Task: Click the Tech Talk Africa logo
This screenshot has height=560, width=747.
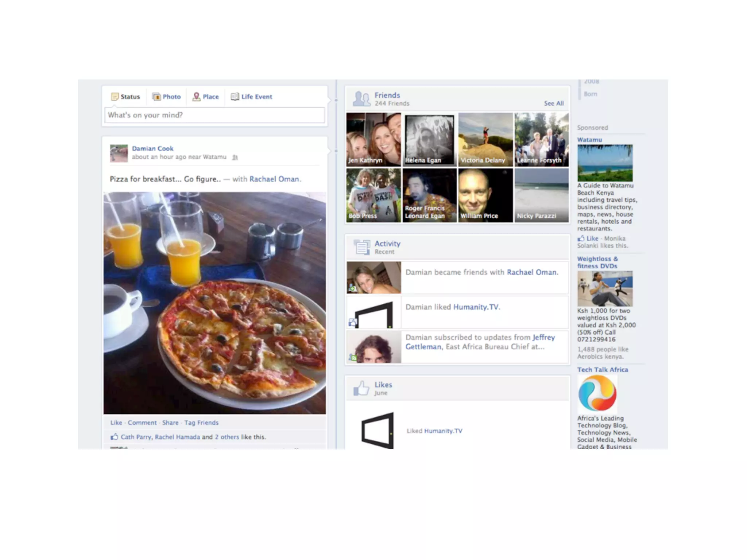Action: (x=597, y=393)
